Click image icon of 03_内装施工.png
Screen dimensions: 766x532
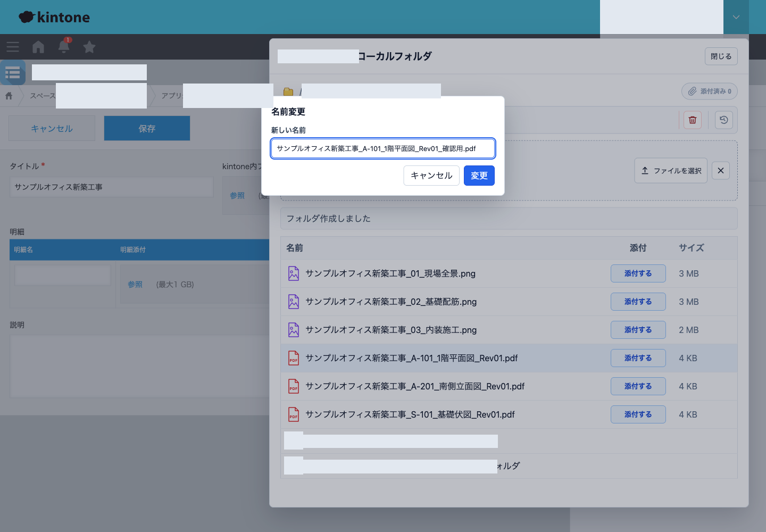294,330
